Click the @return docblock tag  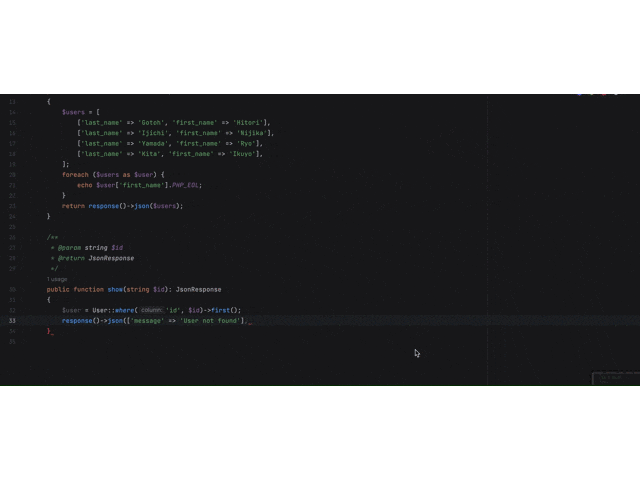71,258
